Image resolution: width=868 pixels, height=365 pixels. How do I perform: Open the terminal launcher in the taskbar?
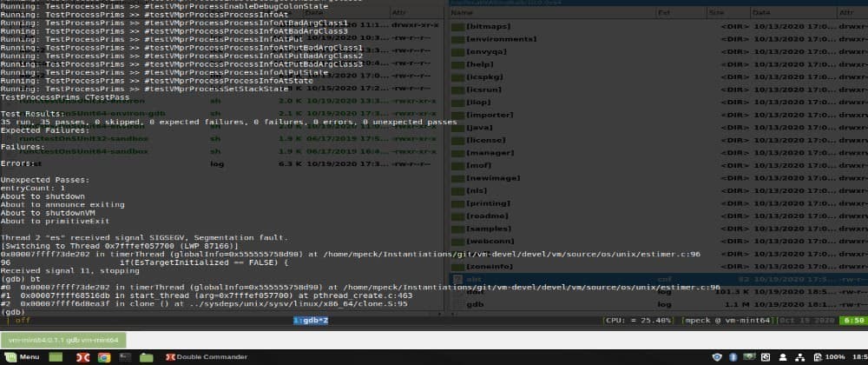tap(126, 357)
